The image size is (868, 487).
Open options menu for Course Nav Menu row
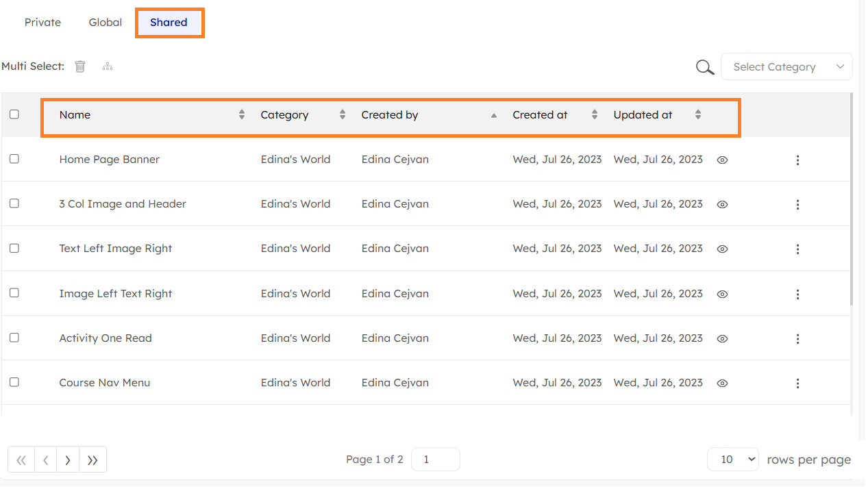[x=797, y=384]
